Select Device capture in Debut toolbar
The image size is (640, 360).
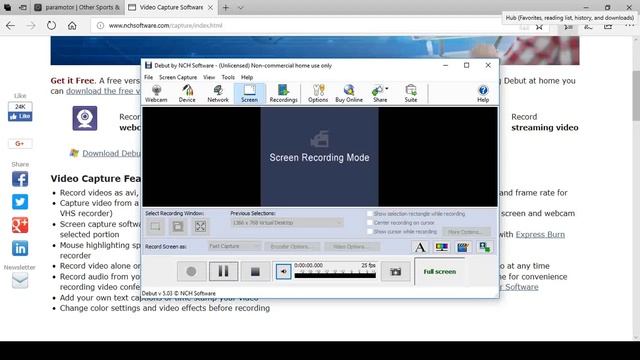point(187,93)
